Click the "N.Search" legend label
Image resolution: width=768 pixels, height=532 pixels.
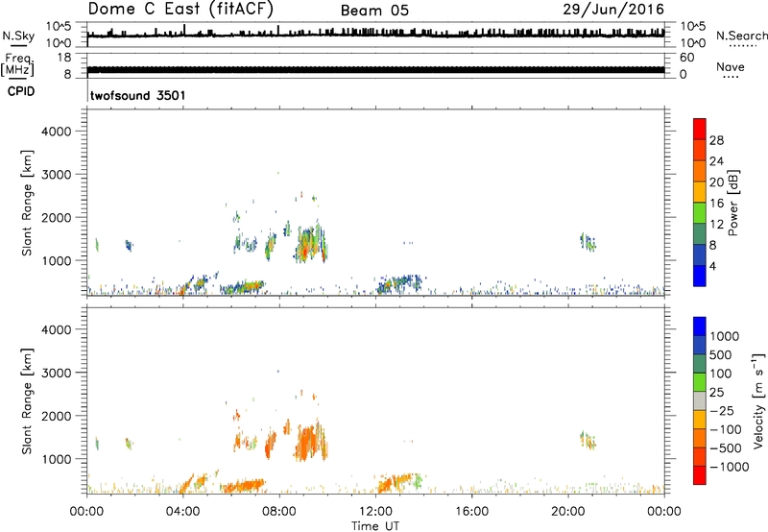click(741, 36)
